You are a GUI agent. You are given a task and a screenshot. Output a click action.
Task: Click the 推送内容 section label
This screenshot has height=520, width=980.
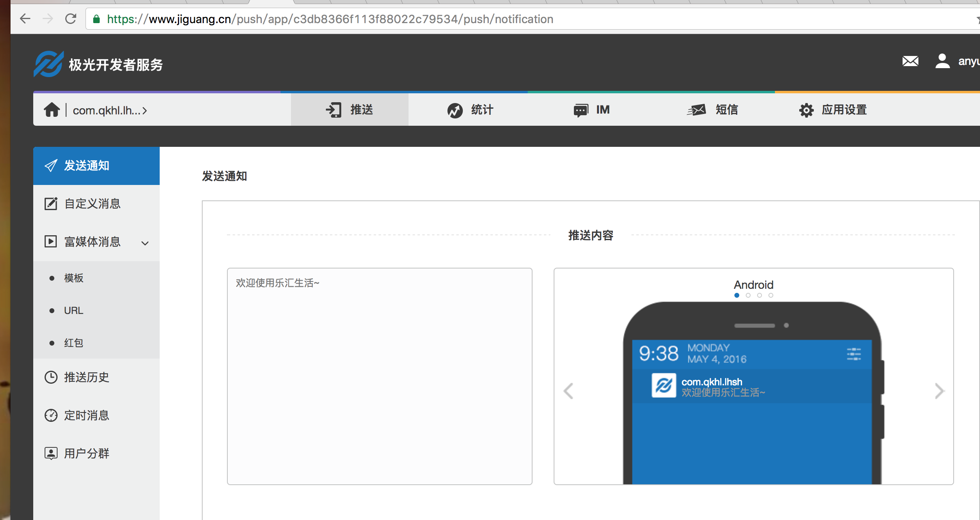(x=591, y=235)
